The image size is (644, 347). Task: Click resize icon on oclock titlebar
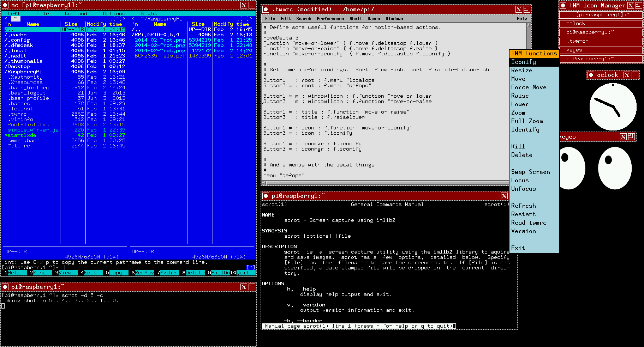point(635,75)
